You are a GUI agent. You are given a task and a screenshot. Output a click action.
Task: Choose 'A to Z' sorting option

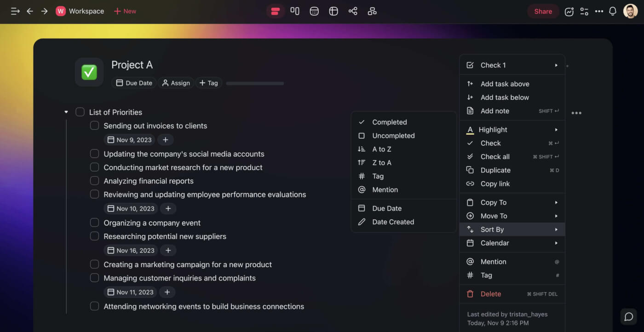click(381, 149)
